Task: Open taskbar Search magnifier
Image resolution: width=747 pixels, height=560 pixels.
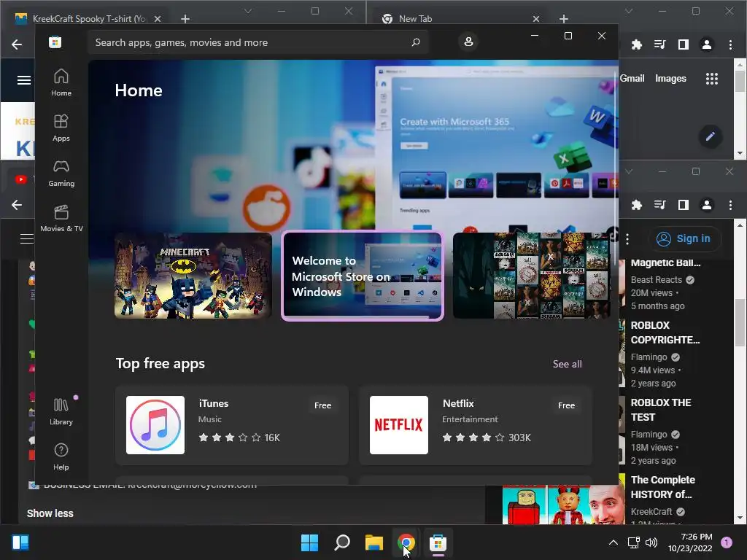Action: tap(342, 542)
